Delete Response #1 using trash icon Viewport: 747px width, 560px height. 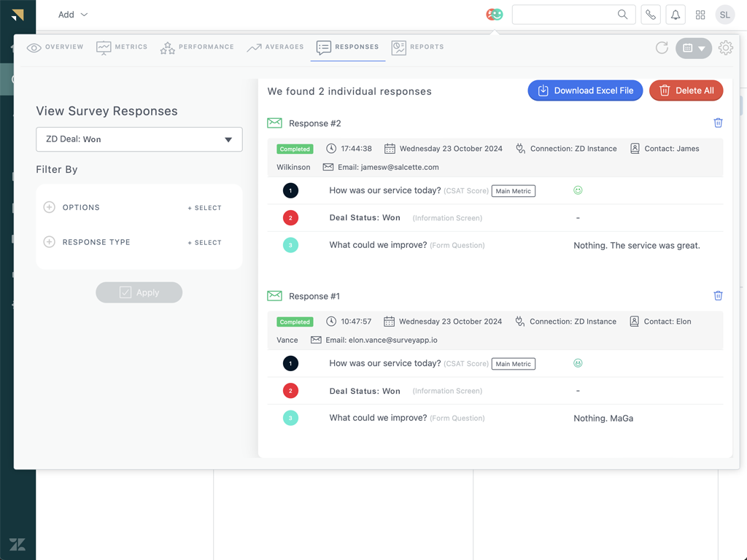(718, 296)
